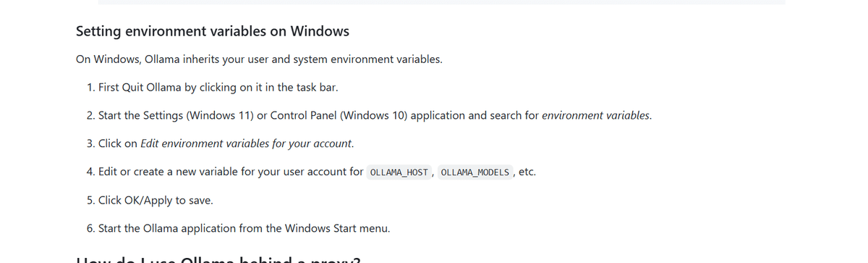Viewport: 868px width, 263px height.
Task: Click the list number '6.' marker
Action: click(x=90, y=228)
